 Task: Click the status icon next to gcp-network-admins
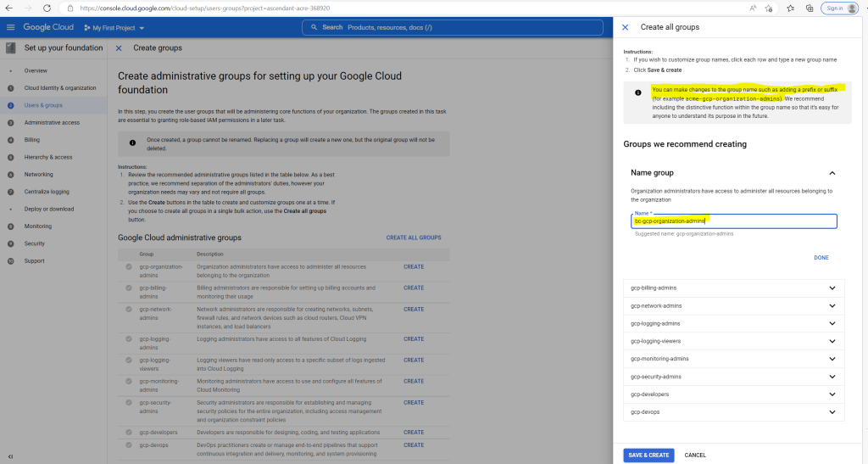[x=129, y=310]
